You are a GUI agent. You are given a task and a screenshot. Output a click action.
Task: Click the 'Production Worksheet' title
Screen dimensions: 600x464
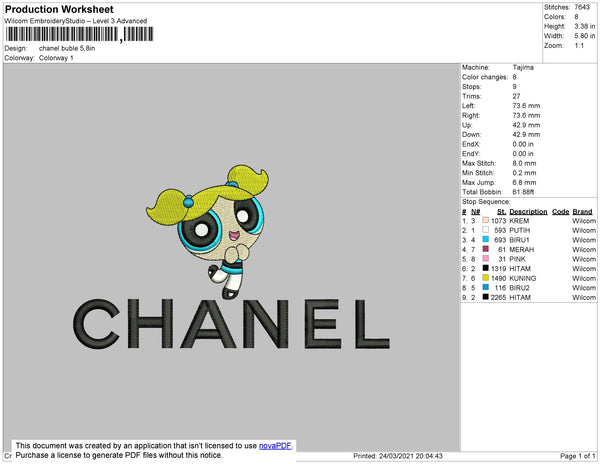(59, 9)
